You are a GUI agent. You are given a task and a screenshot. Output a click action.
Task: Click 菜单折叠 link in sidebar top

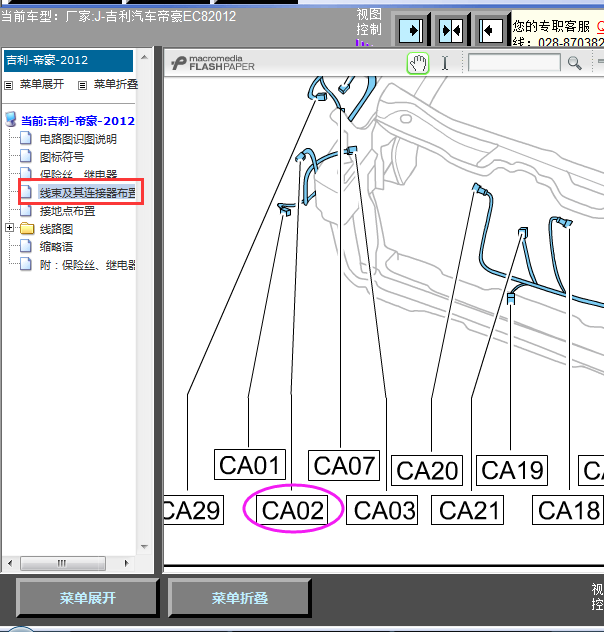116,84
